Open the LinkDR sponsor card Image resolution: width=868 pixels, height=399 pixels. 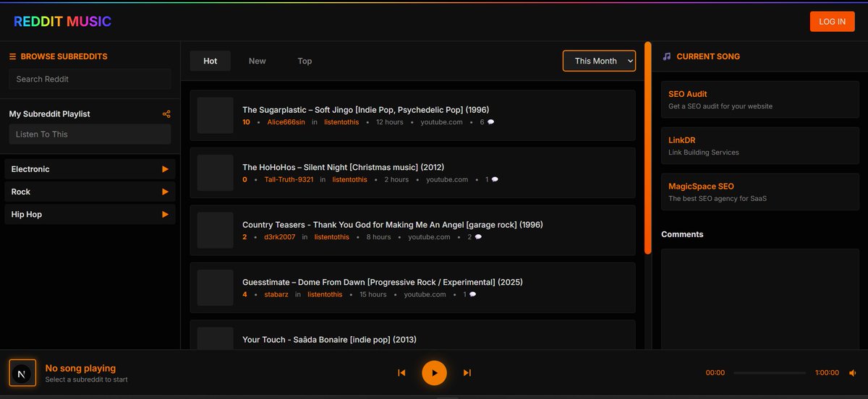(x=759, y=146)
